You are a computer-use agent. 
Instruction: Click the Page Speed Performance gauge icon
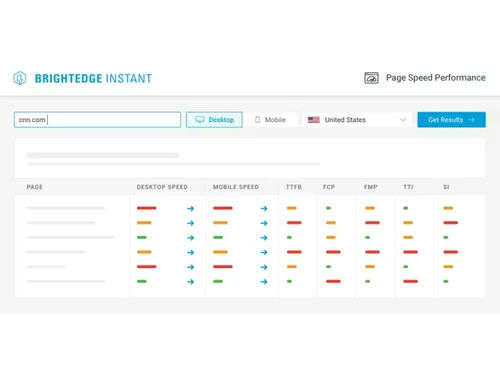371,78
